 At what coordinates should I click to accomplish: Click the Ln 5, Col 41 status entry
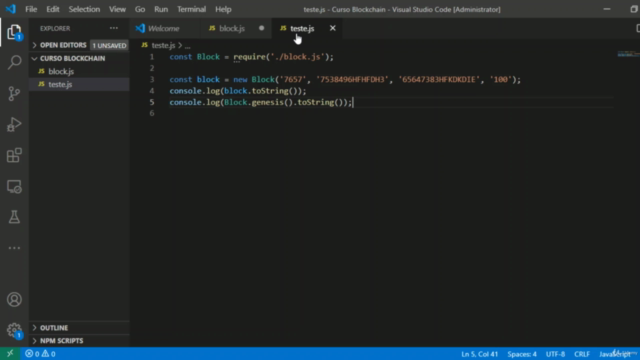point(480,354)
